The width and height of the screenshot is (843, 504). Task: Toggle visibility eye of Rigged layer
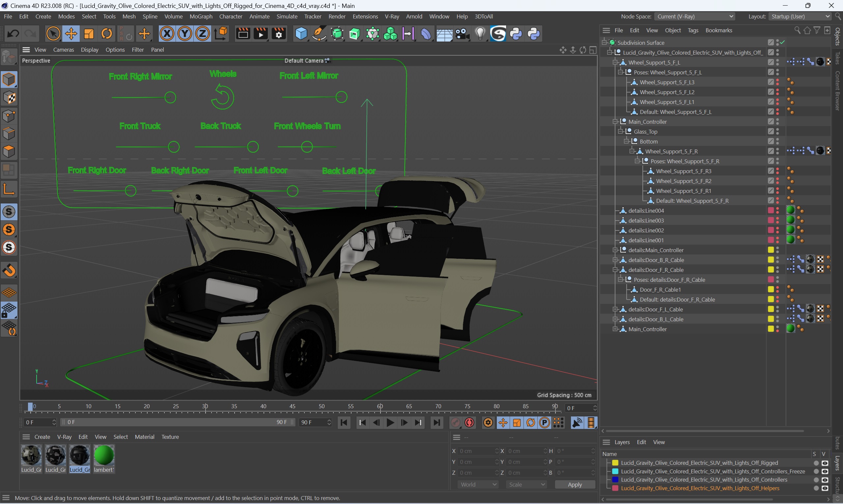[825, 463]
